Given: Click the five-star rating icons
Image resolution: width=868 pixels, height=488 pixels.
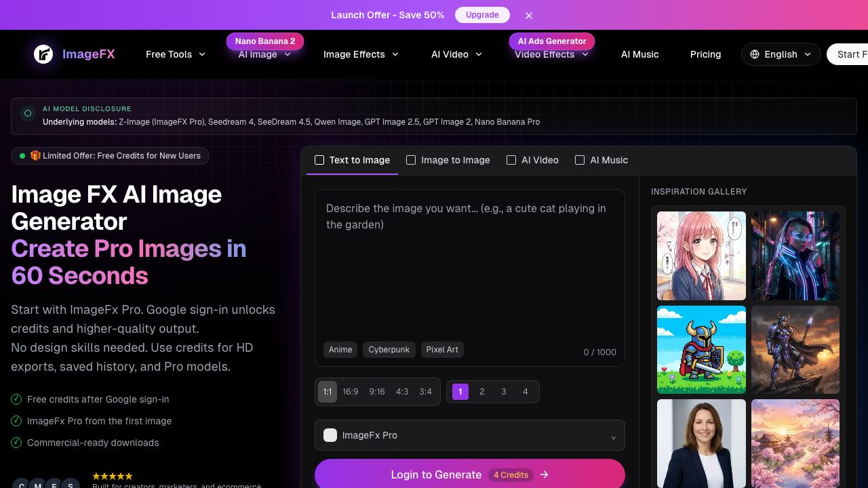Looking at the screenshot, I should tap(113, 476).
